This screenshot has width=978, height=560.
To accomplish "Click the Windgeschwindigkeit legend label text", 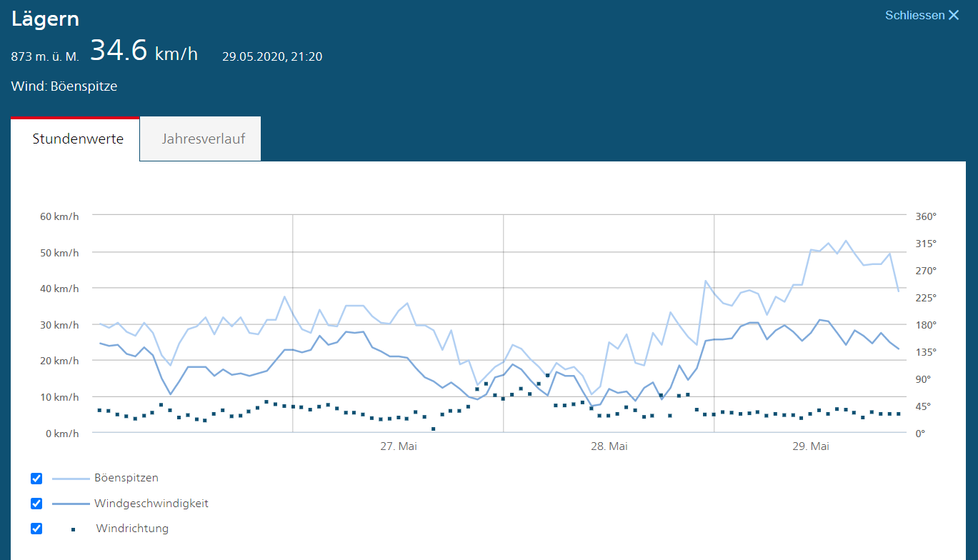I will 151,504.
